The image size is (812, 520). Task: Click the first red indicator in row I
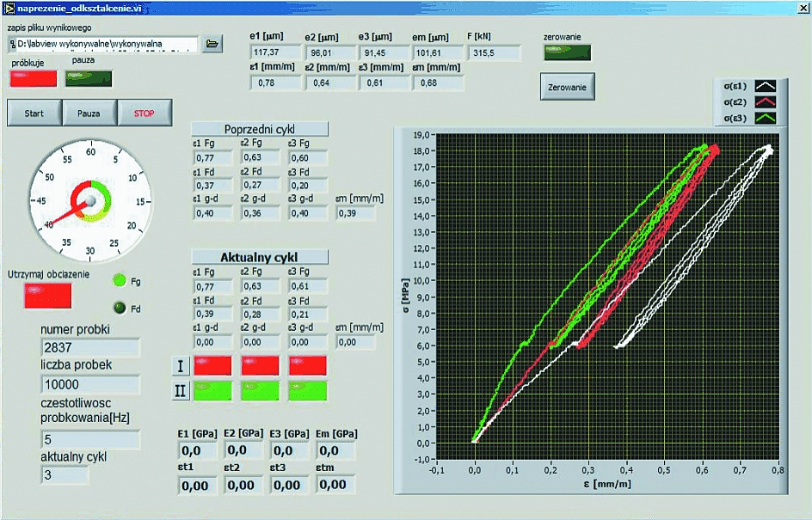point(213,365)
